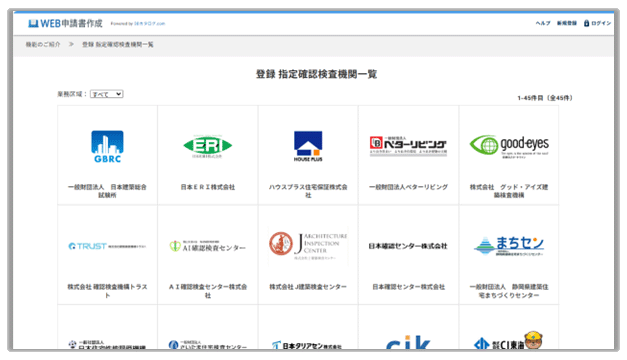Click the 日本タリアセン logo
This screenshot has width=627, height=360.
coord(307,345)
